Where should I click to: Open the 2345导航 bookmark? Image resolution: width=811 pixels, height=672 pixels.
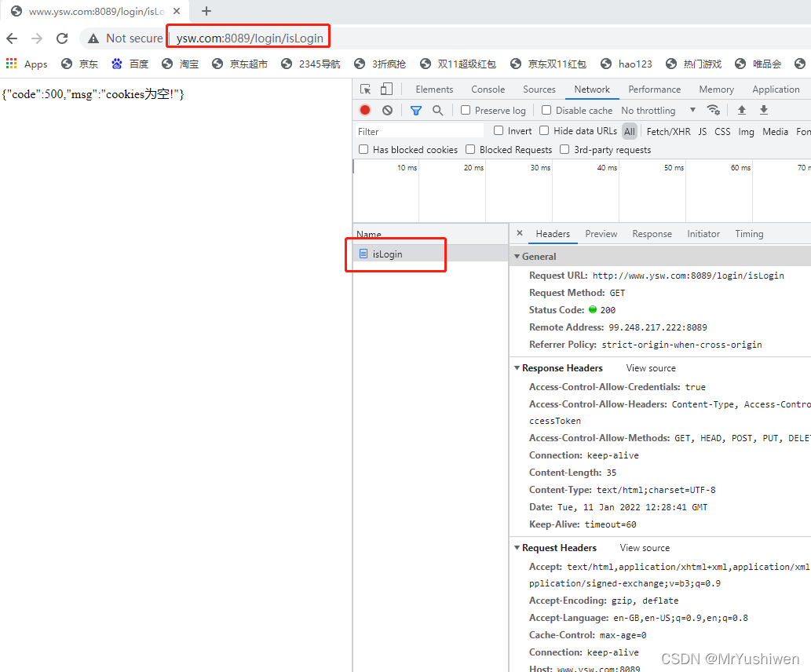(x=311, y=64)
